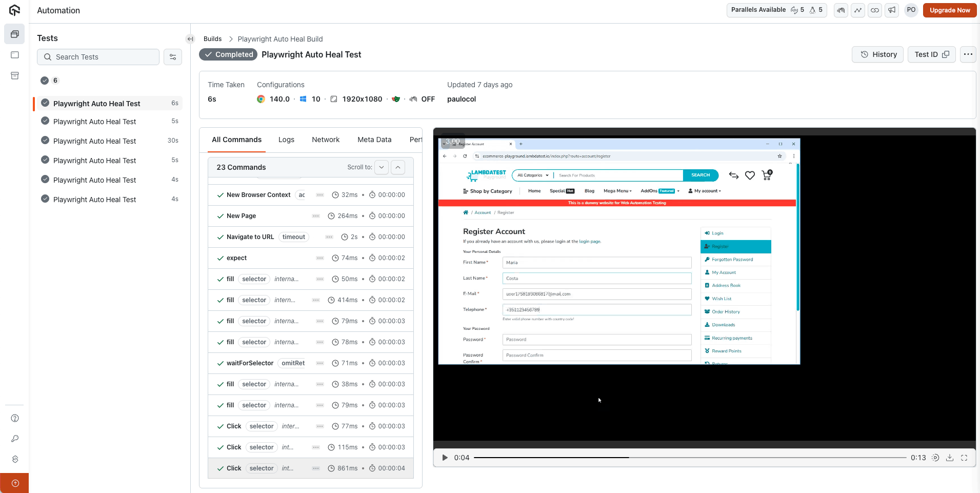Open the archive icon in left sidebar

[15, 75]
